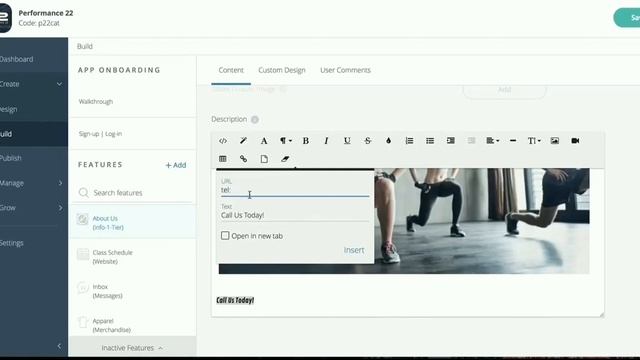Screen dimensions: 640x360
Task: Open the code view toolbar icon
Action: [223, 141]
